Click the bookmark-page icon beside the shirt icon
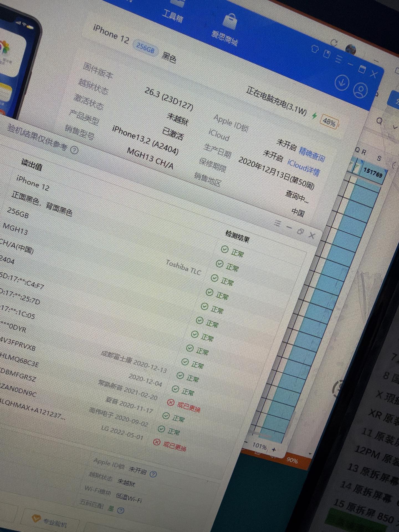 coord(327,54)
